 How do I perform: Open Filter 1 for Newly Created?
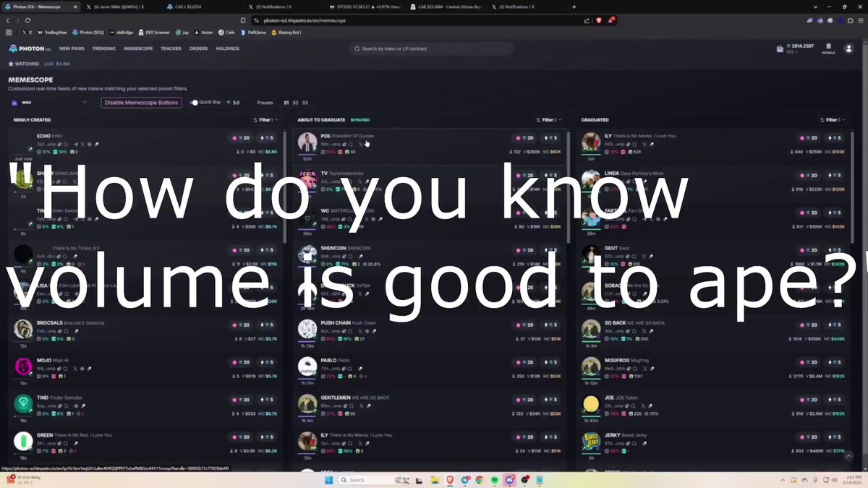pyautogui.click(x=265, y=120)
